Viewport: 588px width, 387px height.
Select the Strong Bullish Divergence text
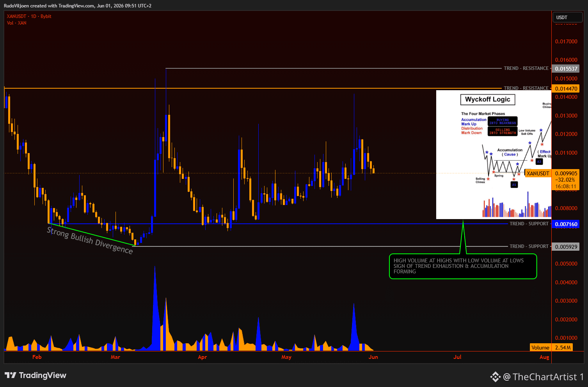(x=90, y=240)
